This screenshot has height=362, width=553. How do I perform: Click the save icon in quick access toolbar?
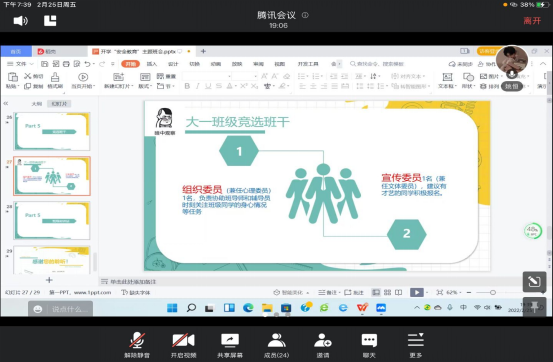[44, 64]
